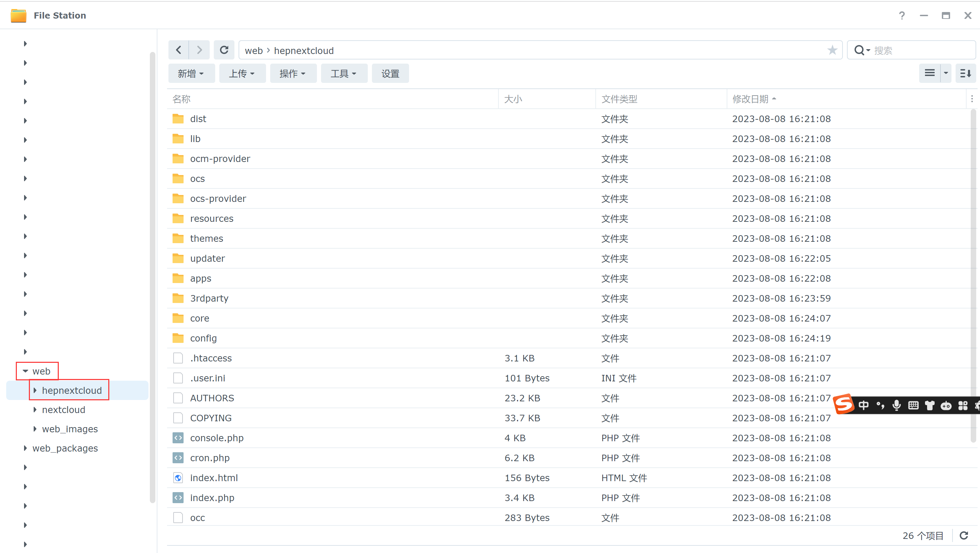Toggle Sogou Chinese/English input mode
This screenshot has width=980, height=553.
point(863,405)
